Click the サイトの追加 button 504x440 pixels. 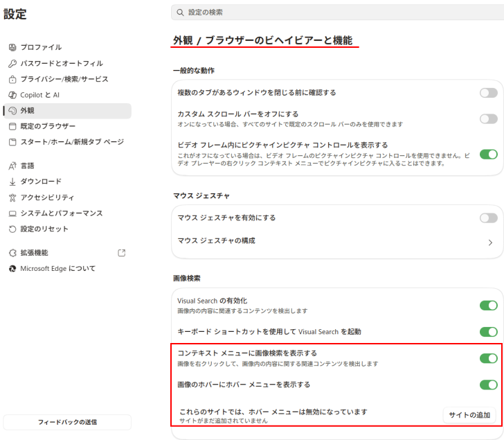point(469,415)
